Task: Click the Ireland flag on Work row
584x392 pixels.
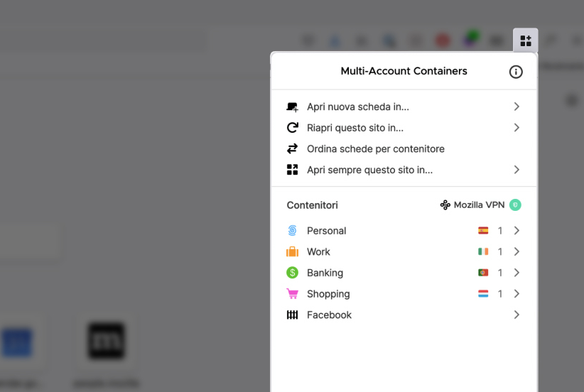Action: coord(483,251)
